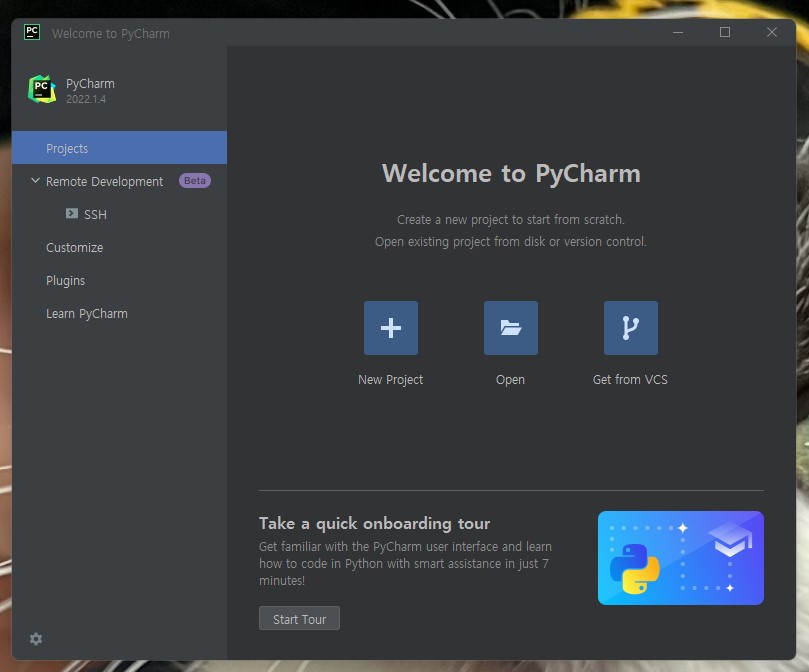
Task: Click the Start Tour button
Action: click(299, 618)
